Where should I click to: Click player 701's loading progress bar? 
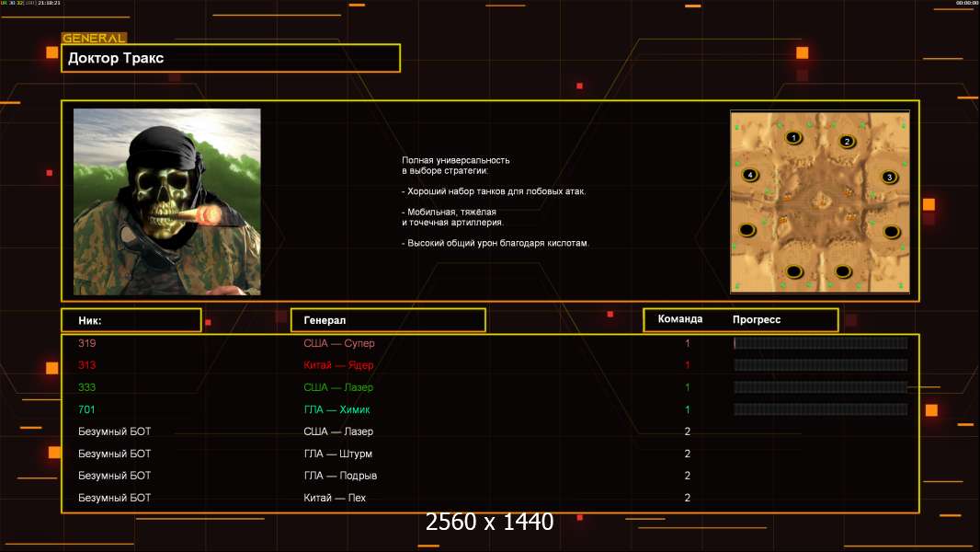coord(820,409)
